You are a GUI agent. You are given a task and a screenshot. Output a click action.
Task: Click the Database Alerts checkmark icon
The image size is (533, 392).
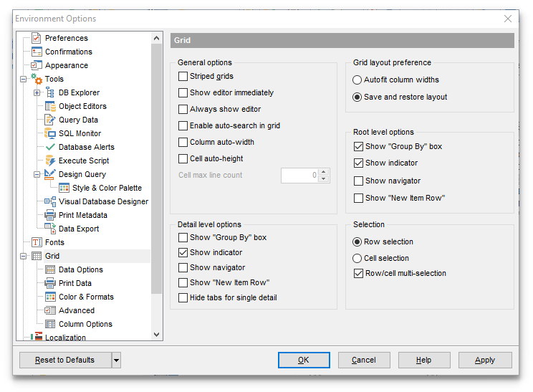click(x=50, y=147)
